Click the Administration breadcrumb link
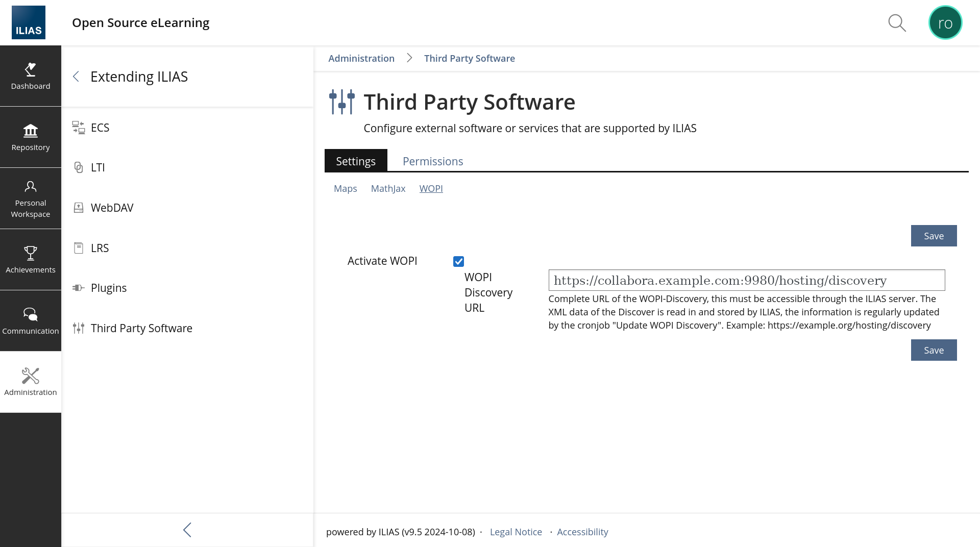980x547 pixels. pos(361,58)
